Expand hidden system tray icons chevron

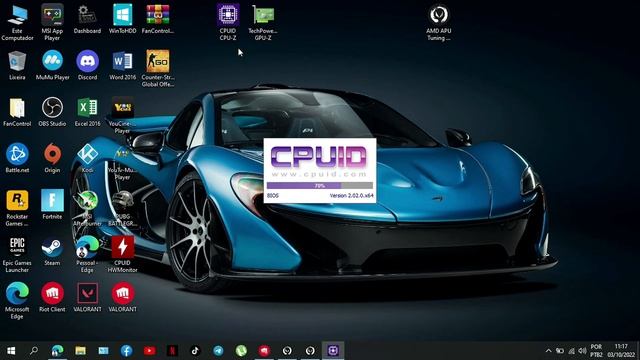tap(549, 351)
